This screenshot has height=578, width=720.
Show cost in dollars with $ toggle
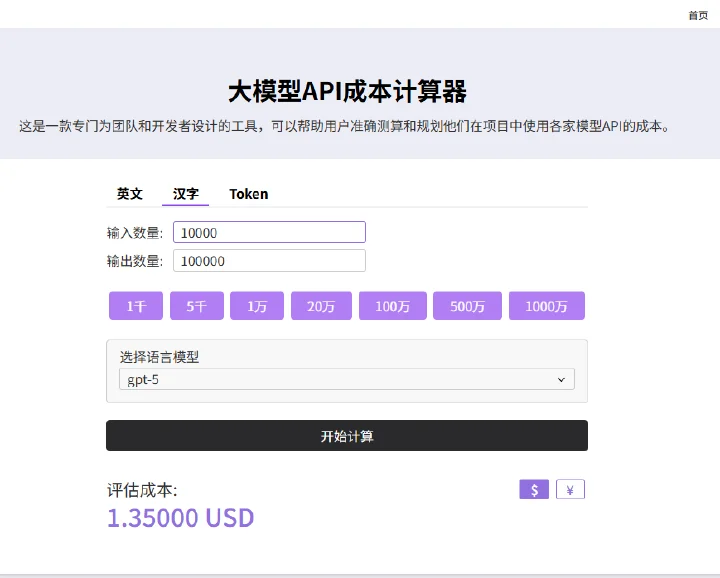point(534,489)
